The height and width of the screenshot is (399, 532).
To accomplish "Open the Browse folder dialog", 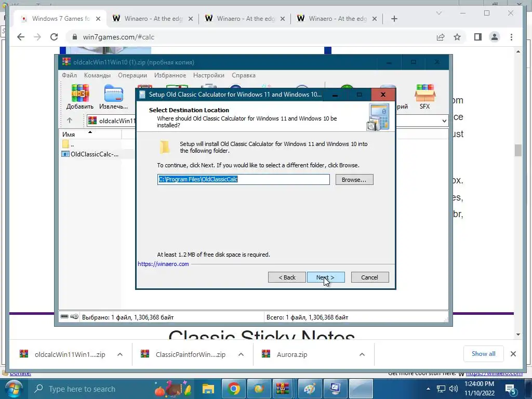I will pos(354,179).
